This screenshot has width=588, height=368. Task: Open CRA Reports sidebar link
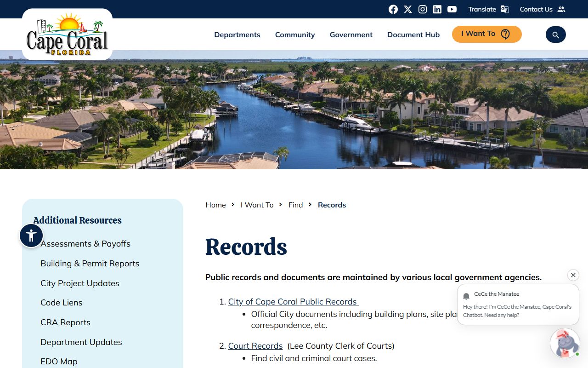click(x=65, y=322)
